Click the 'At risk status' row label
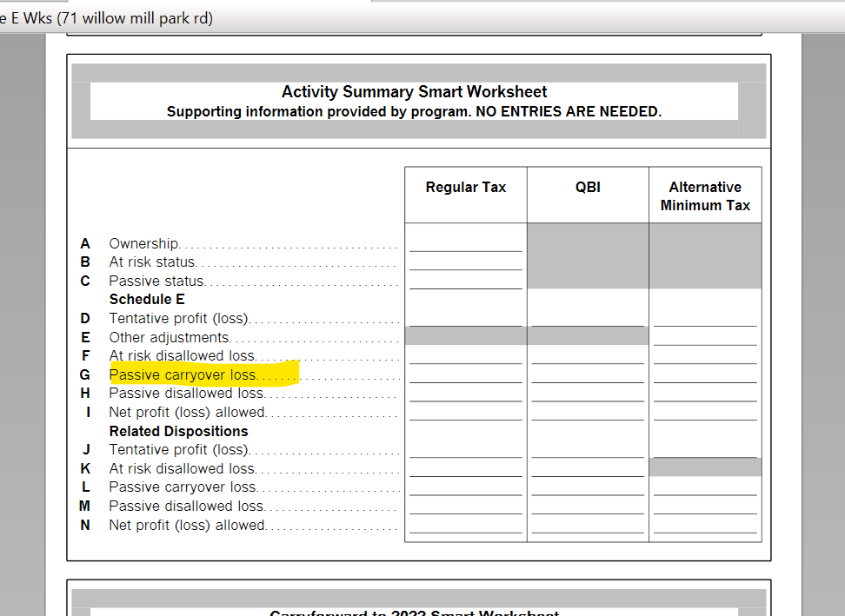 pyautogui.click(x=152, y=262)
